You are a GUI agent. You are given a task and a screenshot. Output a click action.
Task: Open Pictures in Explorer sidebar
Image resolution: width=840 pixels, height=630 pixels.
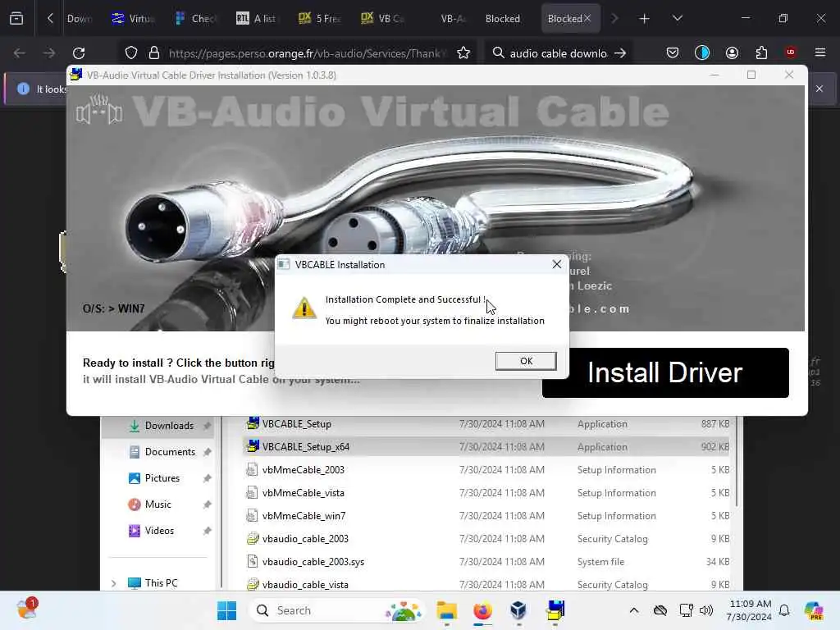(162, 478)
